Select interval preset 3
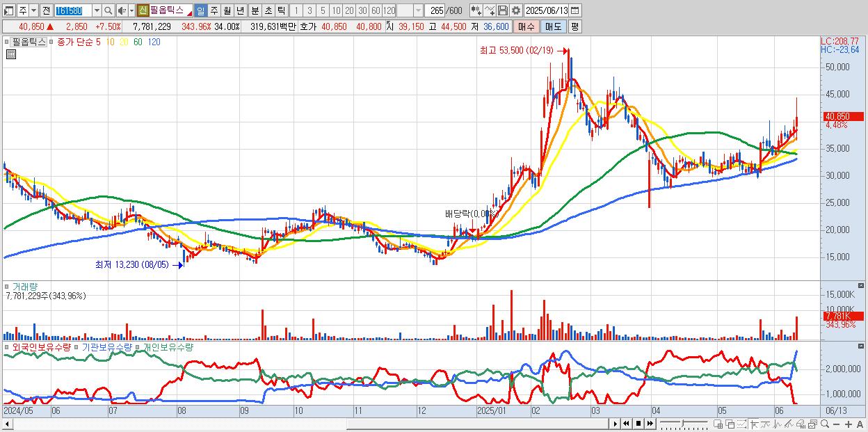Viewport: 868px width, 432px height. pyautogui.click(x=310, y=10)
